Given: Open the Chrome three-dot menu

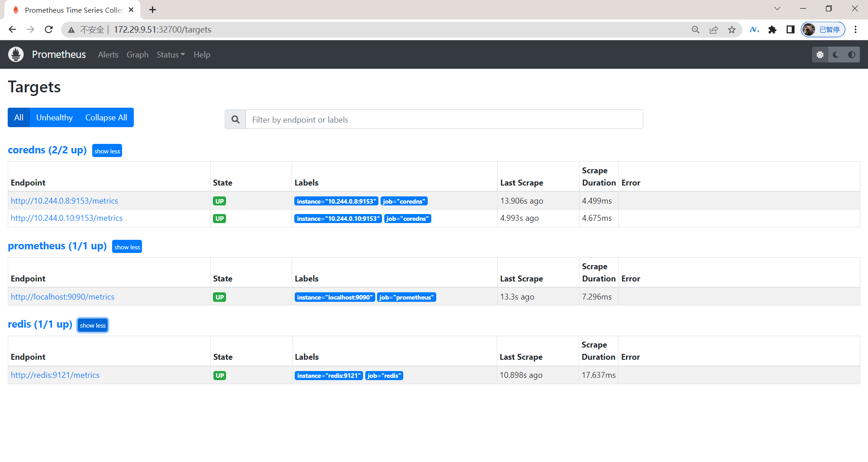Looking at the screenshot, I should point(855,29).
